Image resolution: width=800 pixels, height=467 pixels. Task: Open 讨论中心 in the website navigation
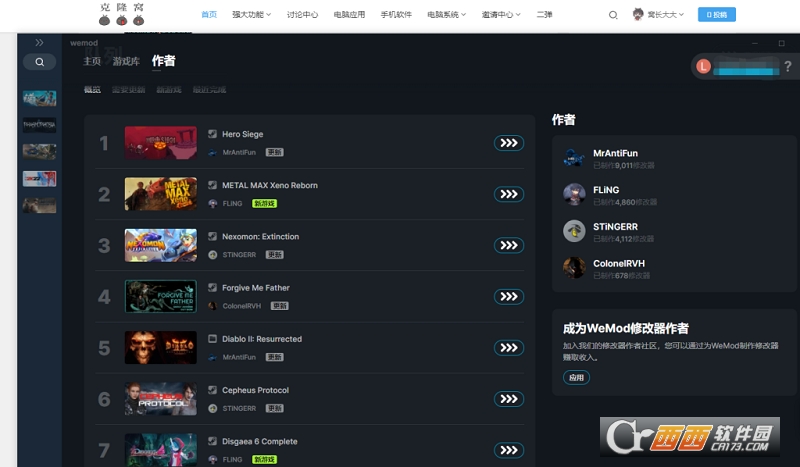302,14
